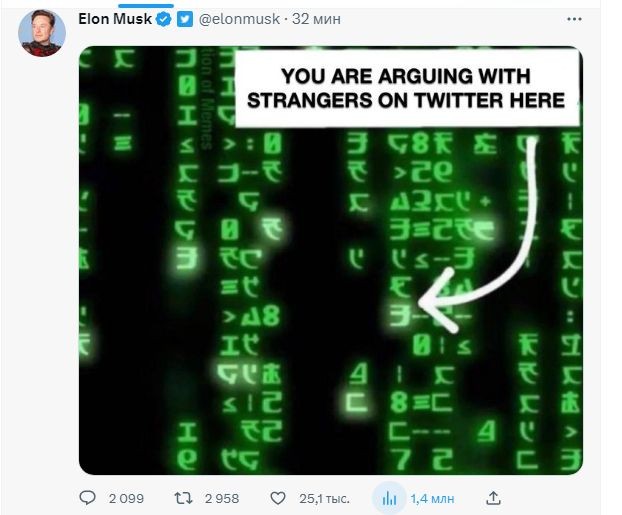Click the 2 099 replies count
Viewport: 622px width, 515px height.
127,497
